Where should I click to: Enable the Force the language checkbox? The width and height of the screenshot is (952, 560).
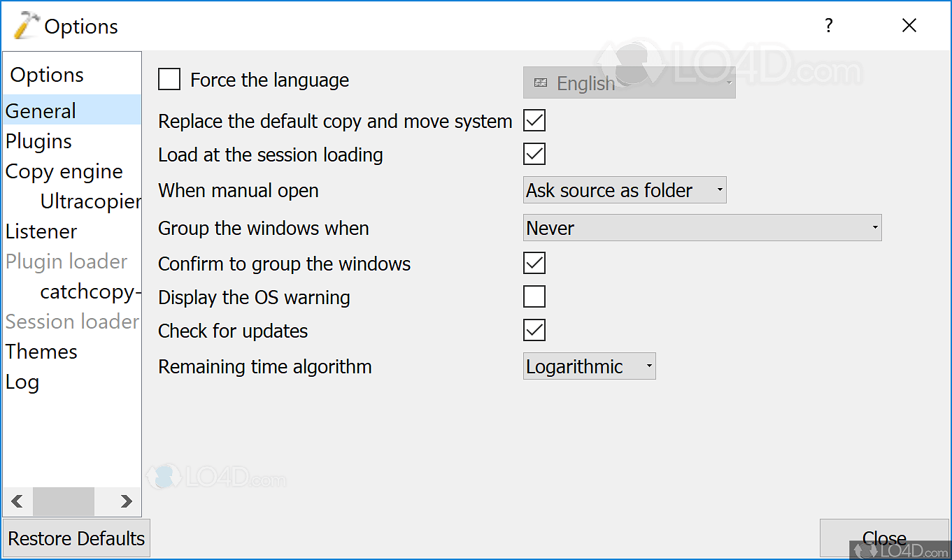click(x=169, y=80)
